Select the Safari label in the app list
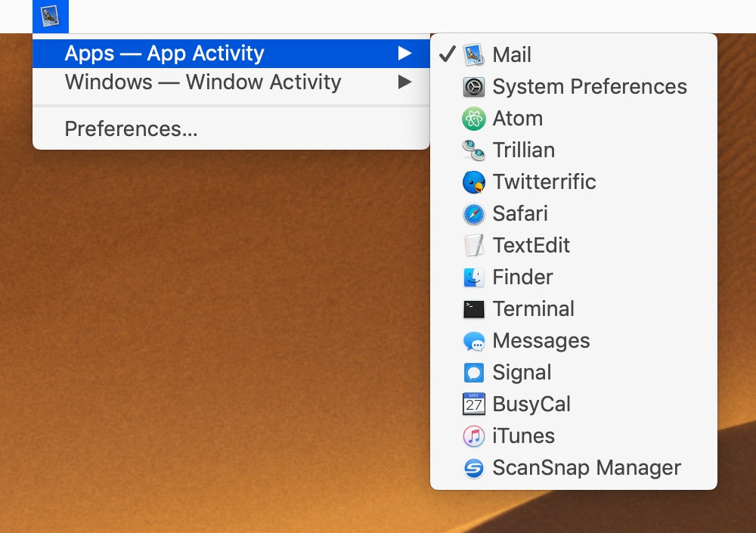756x533 pixels. pos(520,214)
